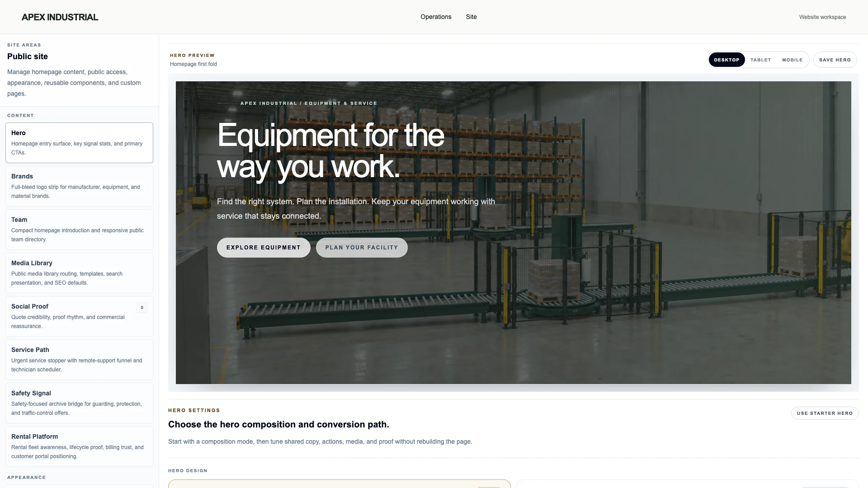Image resolution: width=868 pixels, height=488 pixels.
Task: Open the Rental Platform section
Action: click(79, 446)
